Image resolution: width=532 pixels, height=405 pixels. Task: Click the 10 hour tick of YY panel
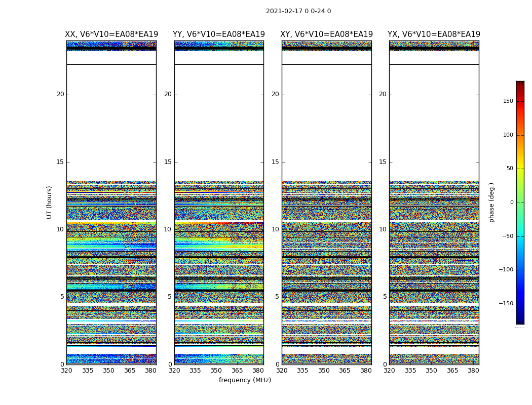click(168, 229)
